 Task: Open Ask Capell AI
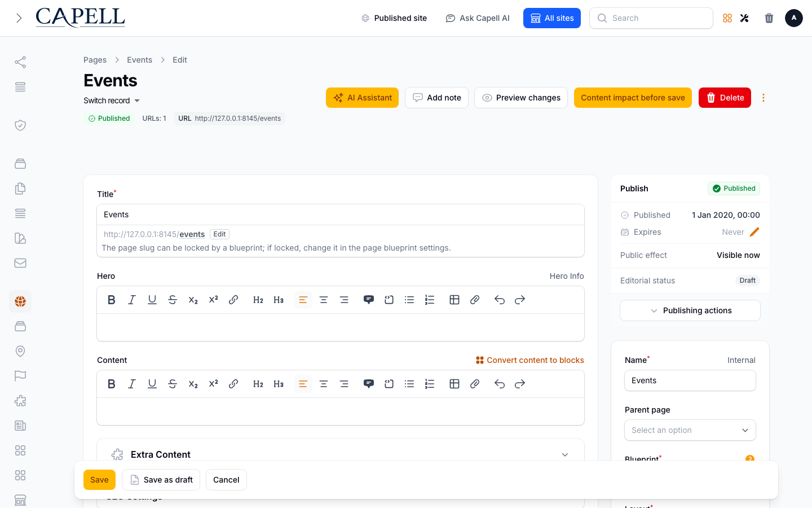point(478,18)
